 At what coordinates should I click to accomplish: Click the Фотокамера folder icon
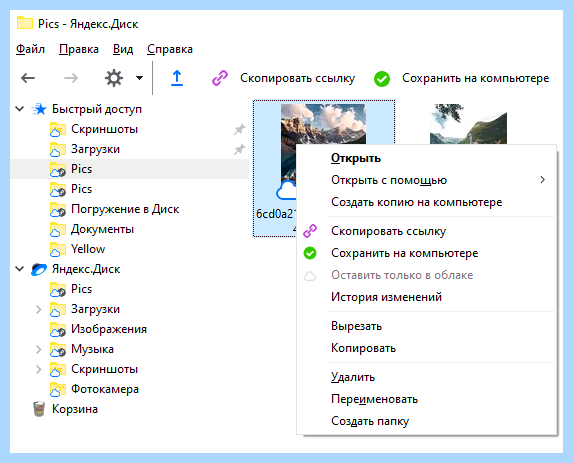[x=58, y=390]
